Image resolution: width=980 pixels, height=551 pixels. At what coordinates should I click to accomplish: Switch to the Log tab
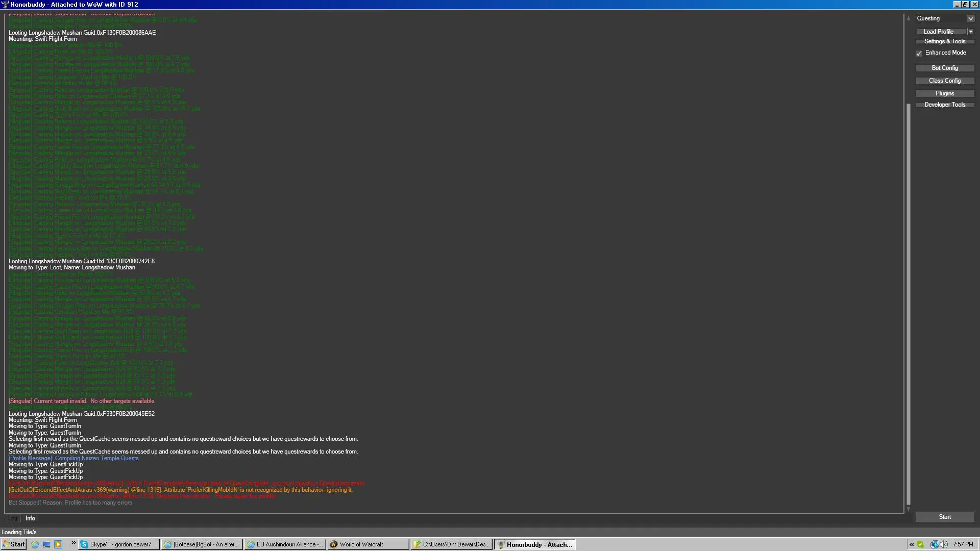tap(13, 518)
